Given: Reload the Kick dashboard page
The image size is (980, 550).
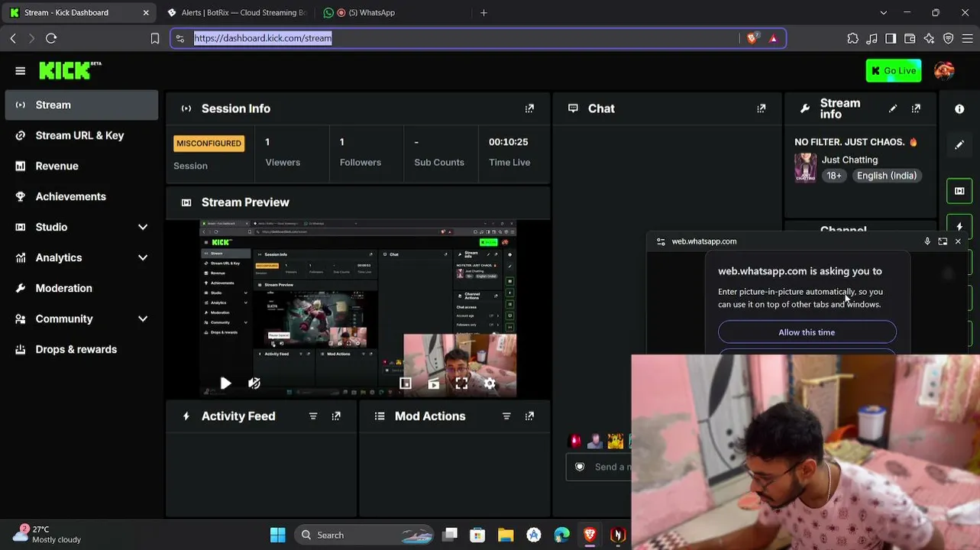Looking at the screenshot, I should (51, 38).
